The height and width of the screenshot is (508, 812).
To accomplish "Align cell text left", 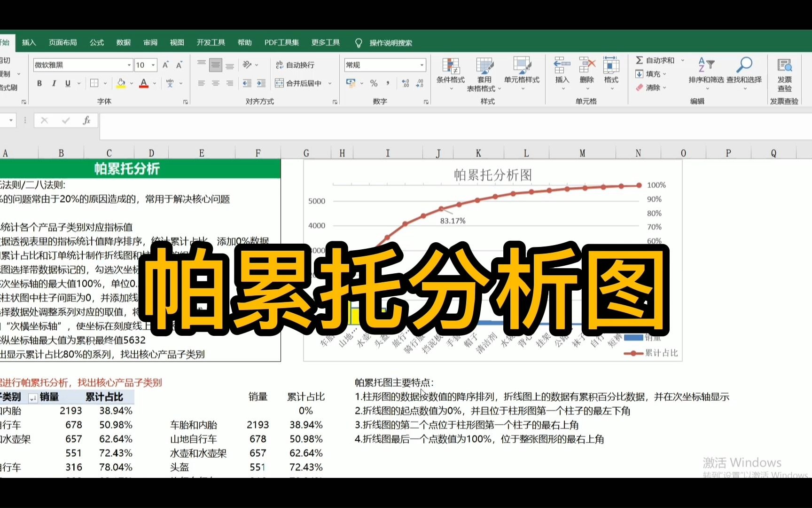I will click(x=202, y=83).
